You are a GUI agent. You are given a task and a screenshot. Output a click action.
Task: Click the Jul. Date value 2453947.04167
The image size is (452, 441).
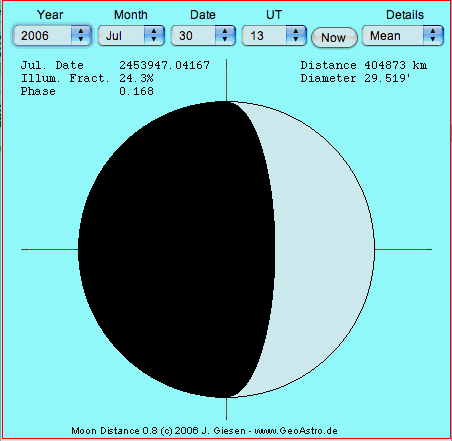(x=165, y=65)
